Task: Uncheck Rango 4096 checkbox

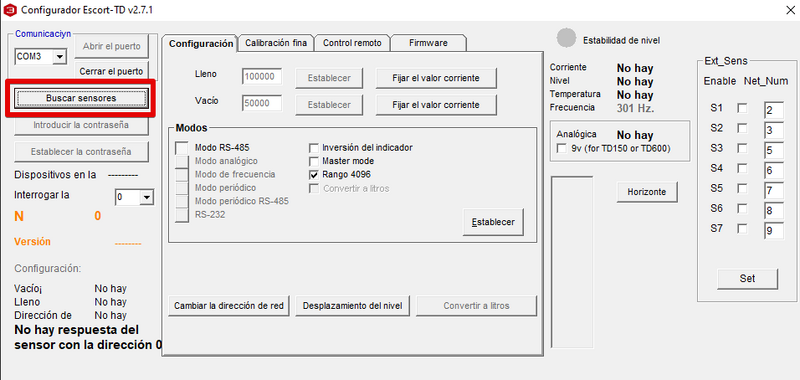Action: (x=314, y=174)
